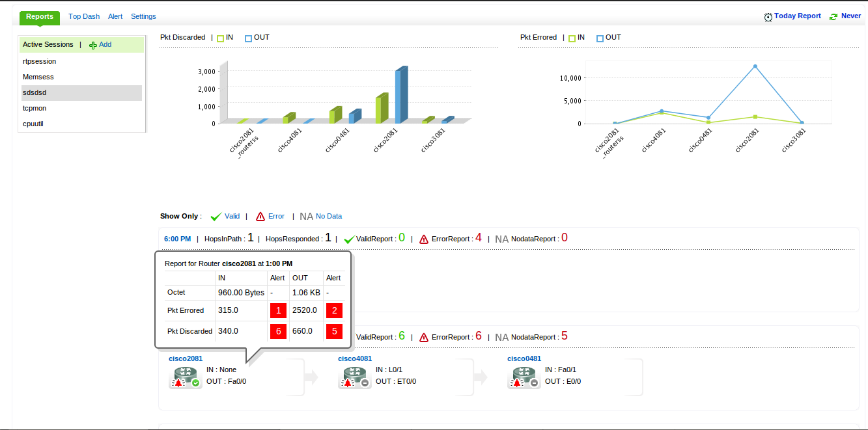Expand the 6:00 PM report row
Viewport: 868px width, 430px height.
pyautogui.click(x=177, y=239)
